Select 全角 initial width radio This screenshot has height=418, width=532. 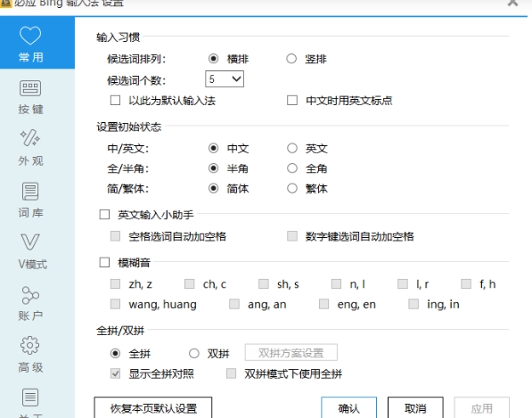pos(292,168)
